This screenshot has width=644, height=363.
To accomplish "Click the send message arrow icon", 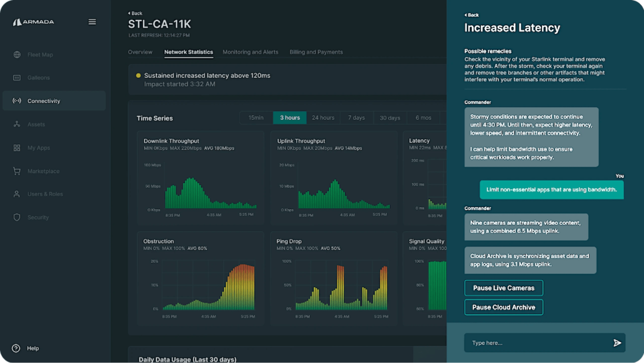I will point(617,343).
